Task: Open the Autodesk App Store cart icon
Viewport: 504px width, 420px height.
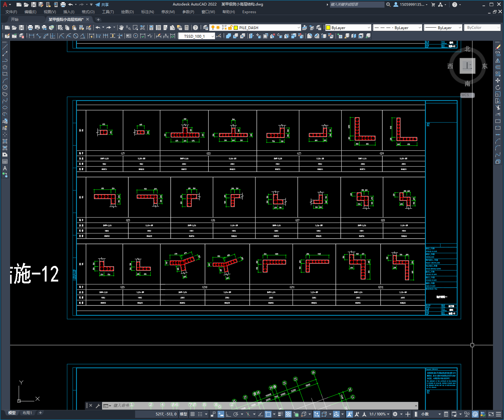Action: (x=433, y=5)
